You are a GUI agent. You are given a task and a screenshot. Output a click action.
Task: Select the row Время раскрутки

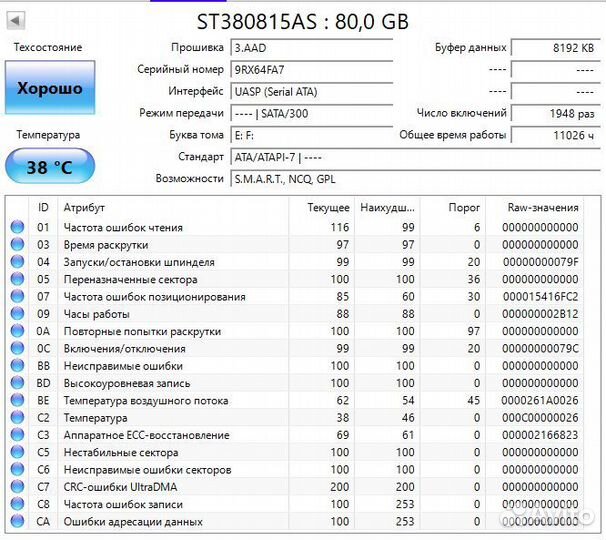tap(294, 244)
